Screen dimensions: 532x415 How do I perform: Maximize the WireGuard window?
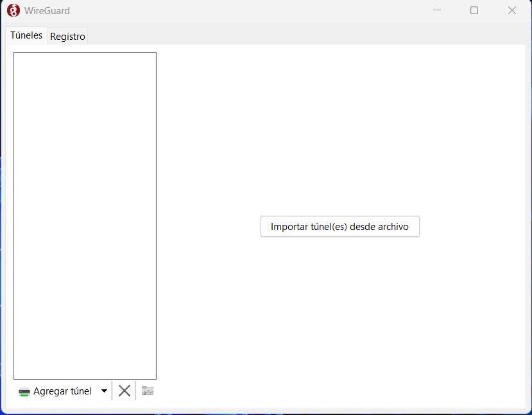pos(474,10)
